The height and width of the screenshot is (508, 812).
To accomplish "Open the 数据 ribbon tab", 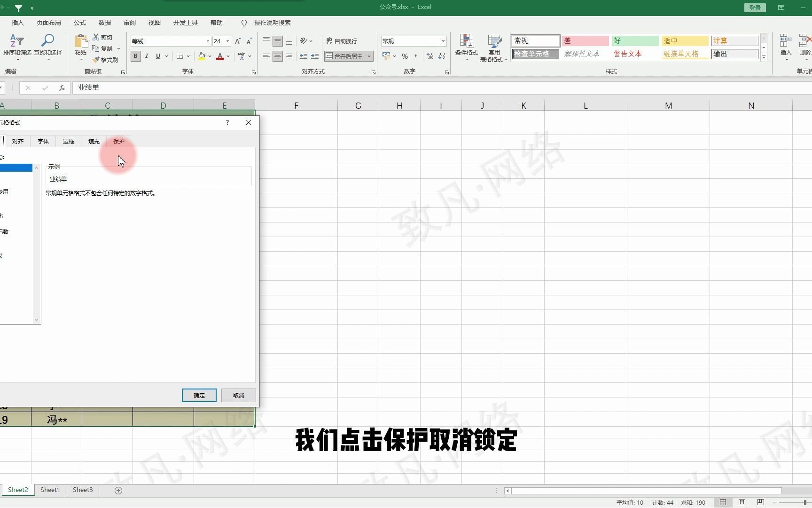I will [x=105, y=23].
